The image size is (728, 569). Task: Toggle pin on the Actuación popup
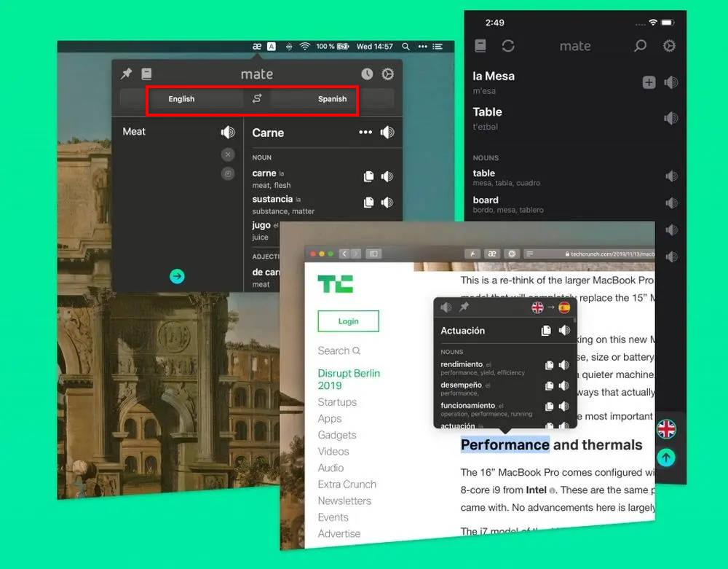[x=464, y=307]
